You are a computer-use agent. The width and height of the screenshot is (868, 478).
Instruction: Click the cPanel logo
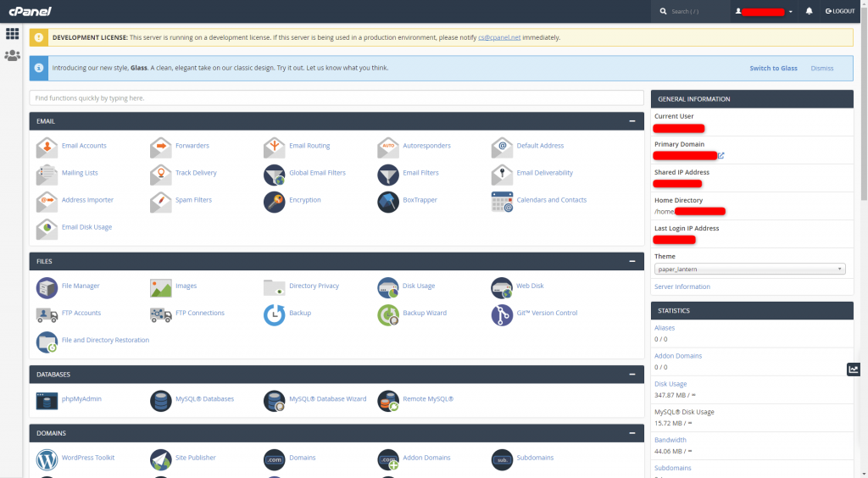tap(30, 11)
